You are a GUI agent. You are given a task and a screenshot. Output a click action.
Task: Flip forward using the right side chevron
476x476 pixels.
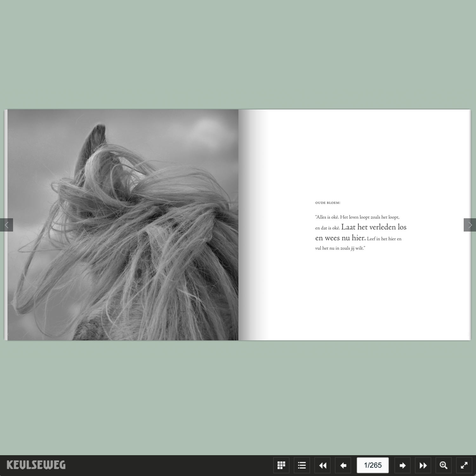(470, 225)
